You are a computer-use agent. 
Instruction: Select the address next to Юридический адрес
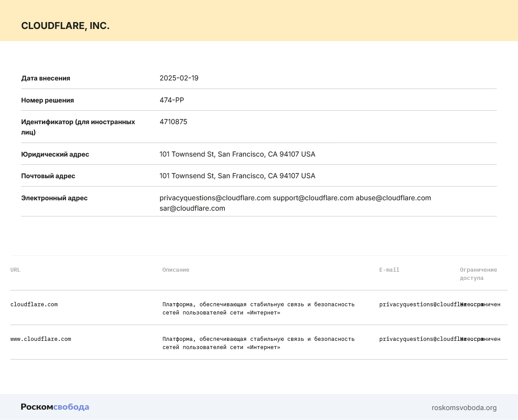point(237,154)
